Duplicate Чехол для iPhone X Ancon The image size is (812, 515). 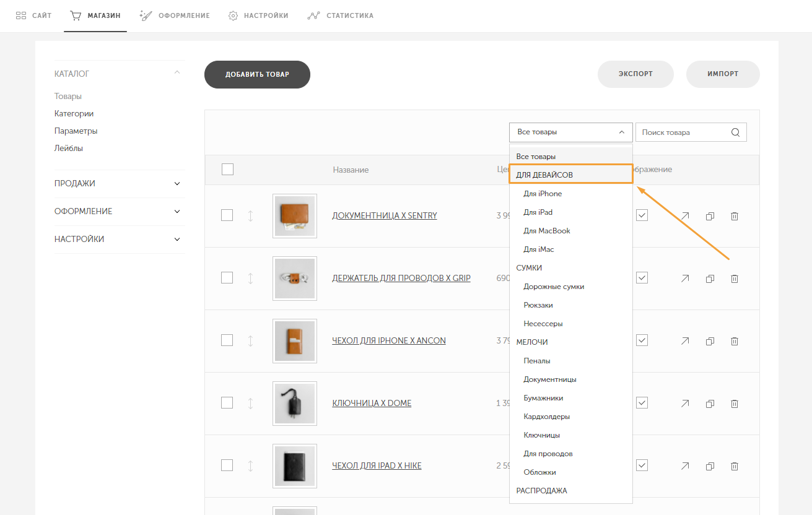click(710, 341)
